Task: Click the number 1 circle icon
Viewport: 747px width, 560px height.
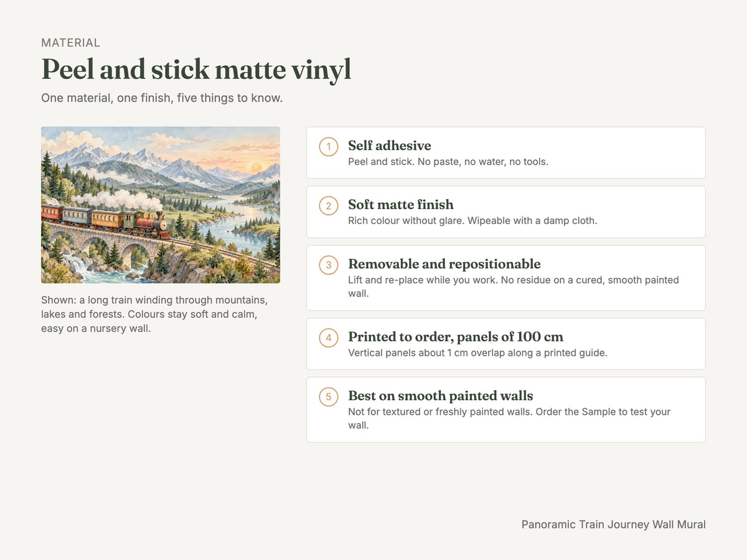Action: pyautogui.click(x=329, y=147)
